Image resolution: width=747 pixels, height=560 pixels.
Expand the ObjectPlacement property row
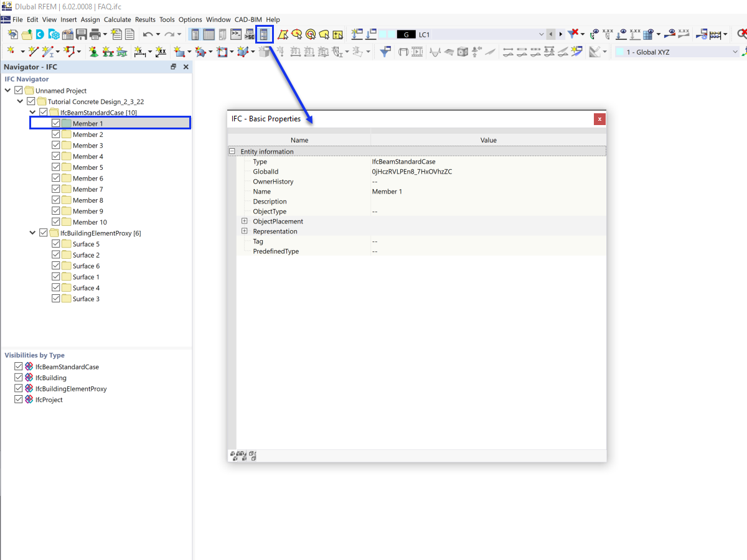point(244,221)
